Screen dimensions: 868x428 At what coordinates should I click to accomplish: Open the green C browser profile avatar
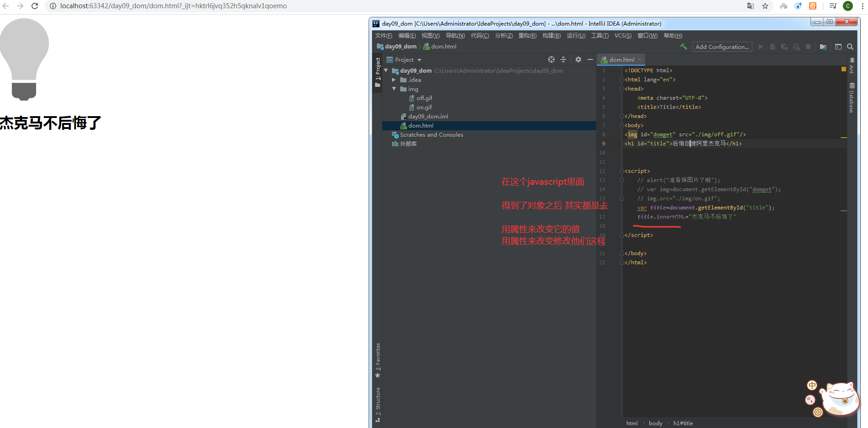848,6
